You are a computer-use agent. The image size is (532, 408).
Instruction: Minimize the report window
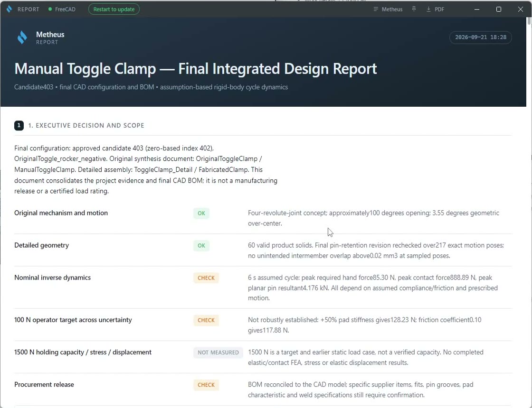click(477, 9)
